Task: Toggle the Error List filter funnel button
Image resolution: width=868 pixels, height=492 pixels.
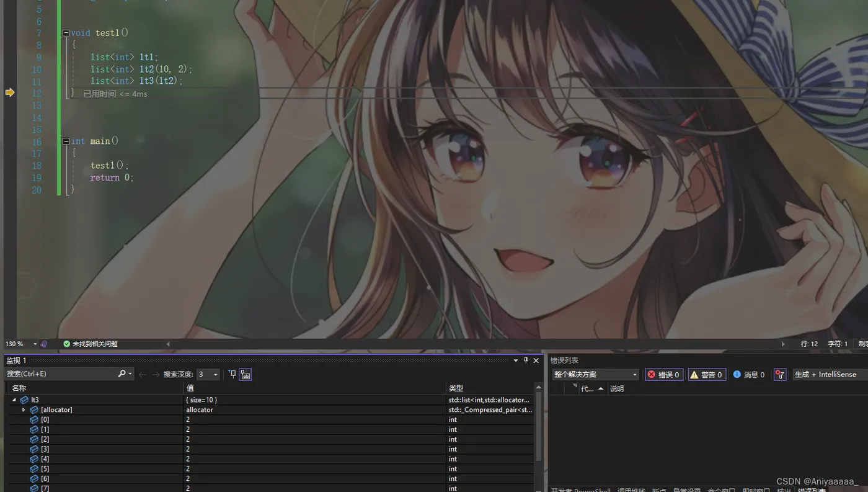Action: 780,375
